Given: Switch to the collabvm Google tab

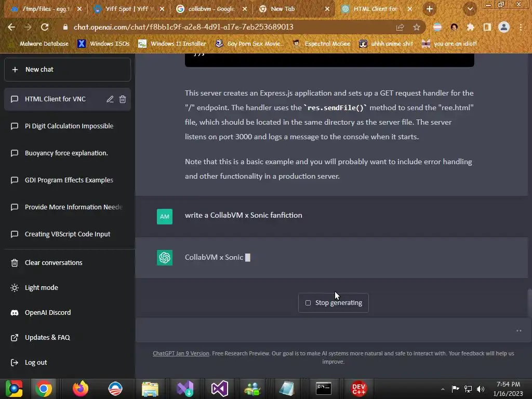Looking at the screenshot, I should click(x=211, y=9).
